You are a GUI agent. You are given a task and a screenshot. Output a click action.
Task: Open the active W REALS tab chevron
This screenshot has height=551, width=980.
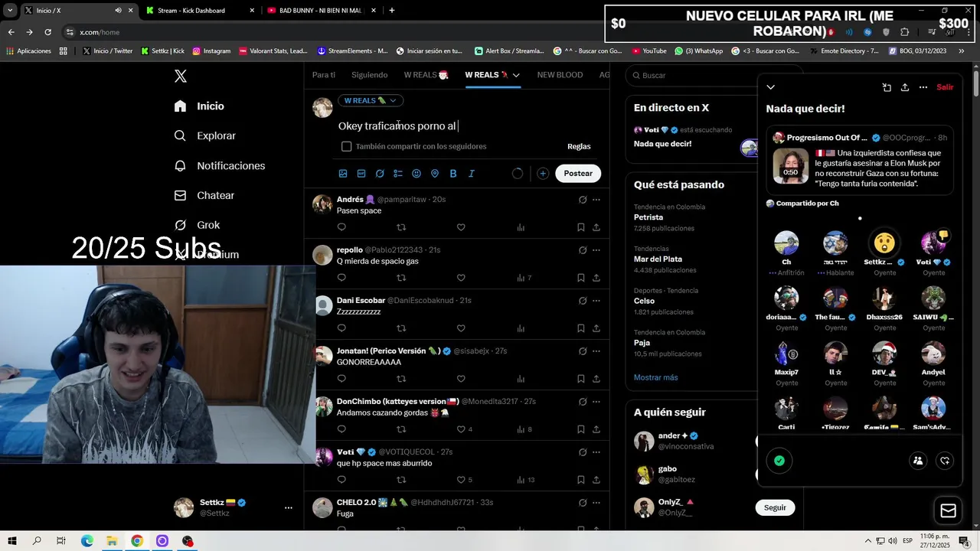click(516, 75)
